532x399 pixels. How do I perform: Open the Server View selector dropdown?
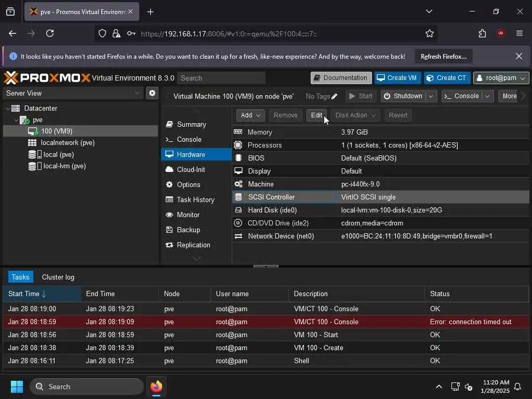73,93
